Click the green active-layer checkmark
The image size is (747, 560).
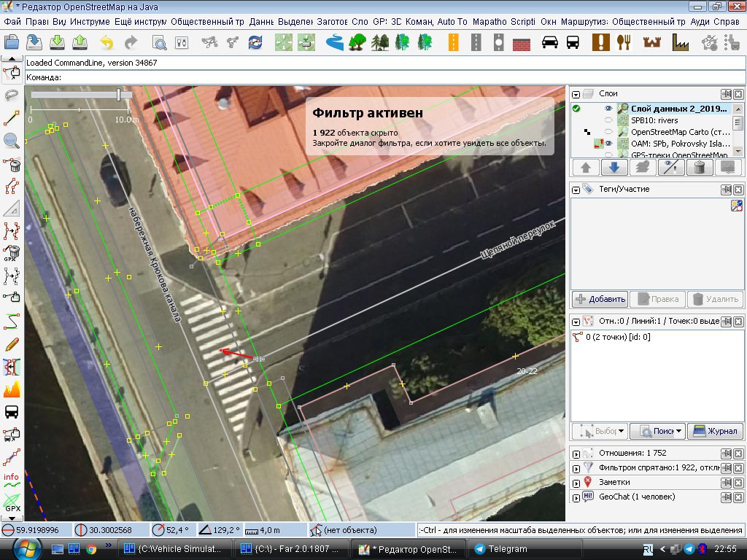576,109
